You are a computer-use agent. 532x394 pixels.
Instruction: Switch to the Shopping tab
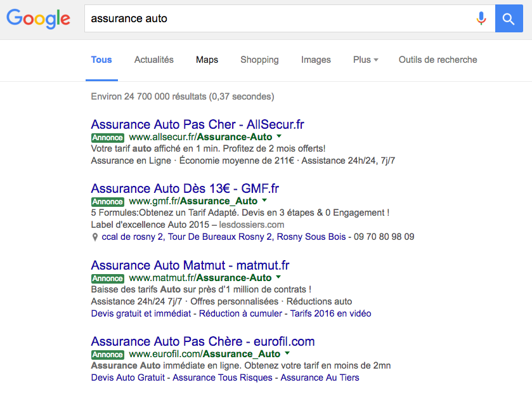259,60
